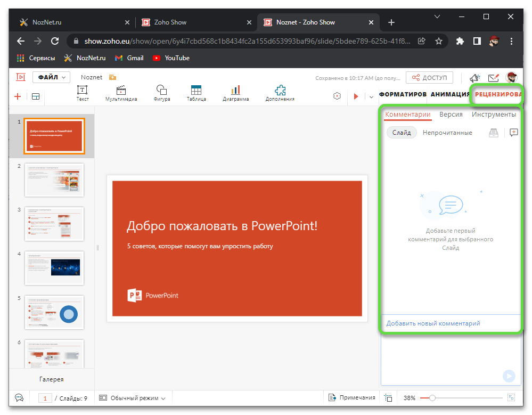Open the Gmail bookmark
The height and width of the screenshot is (415, 532).
pos(129,58)
